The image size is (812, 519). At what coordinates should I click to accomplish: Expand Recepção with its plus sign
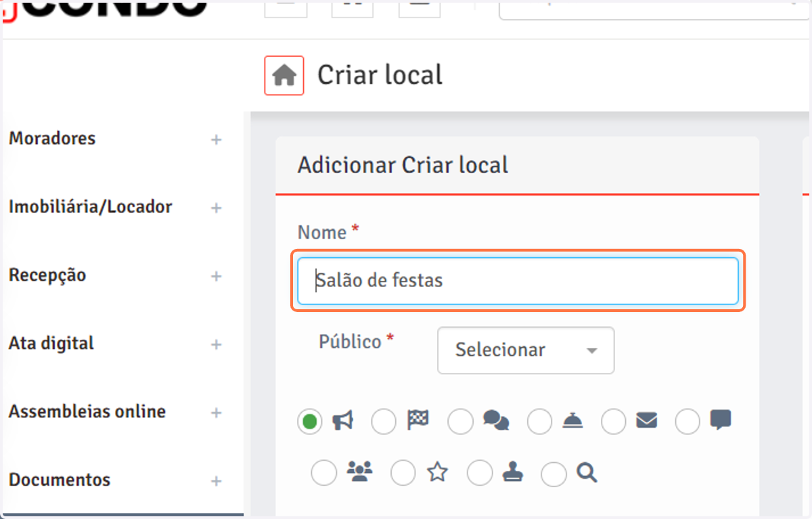tap(216, 277)
